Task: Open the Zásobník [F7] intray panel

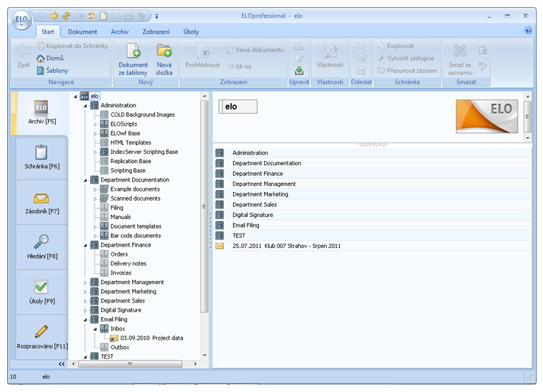Action: point(42,203)
